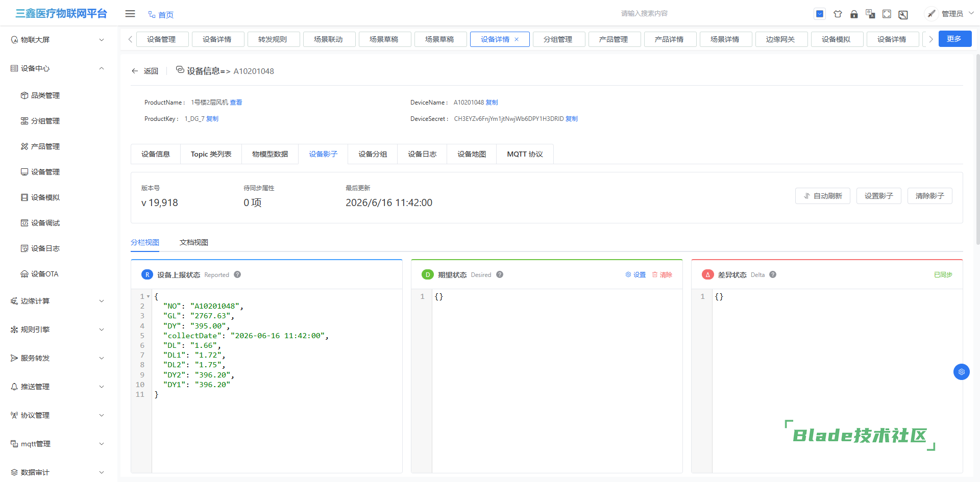
Task: Select the 分栏视图 view
Action: [x=145, y=242]
